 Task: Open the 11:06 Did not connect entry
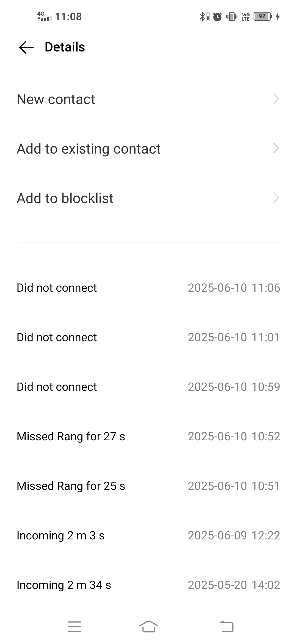148,288
